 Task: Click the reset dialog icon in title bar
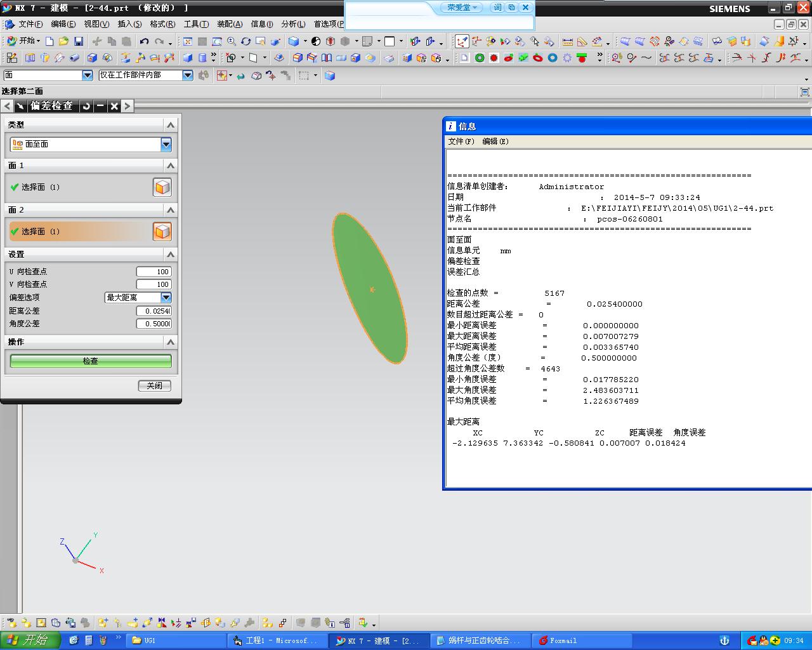point(86,106)
